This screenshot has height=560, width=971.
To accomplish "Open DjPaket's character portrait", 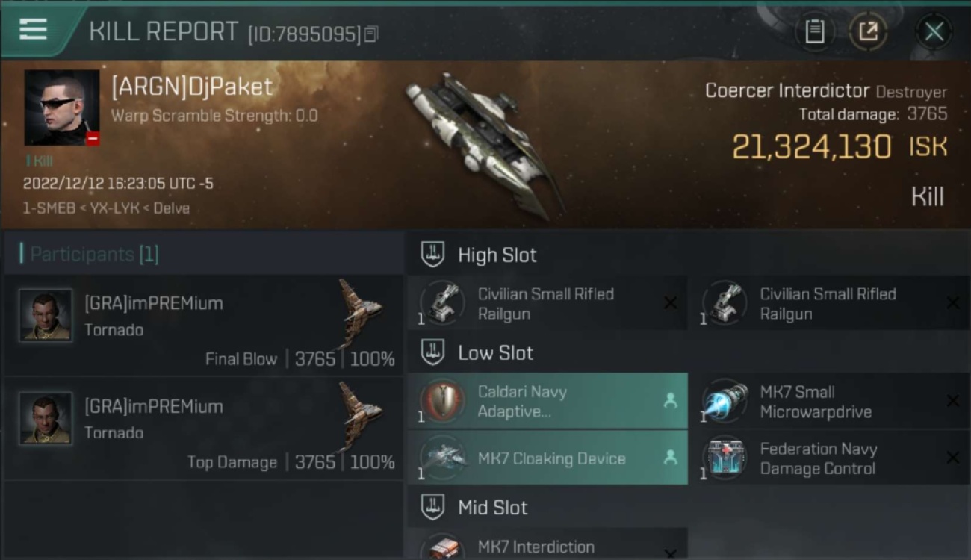I will [62, 108].
